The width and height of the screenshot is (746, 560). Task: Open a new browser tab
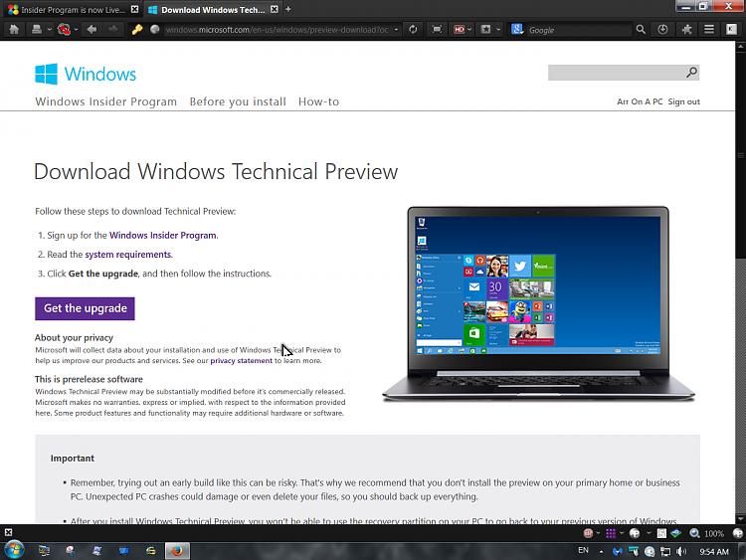(288, 9)
